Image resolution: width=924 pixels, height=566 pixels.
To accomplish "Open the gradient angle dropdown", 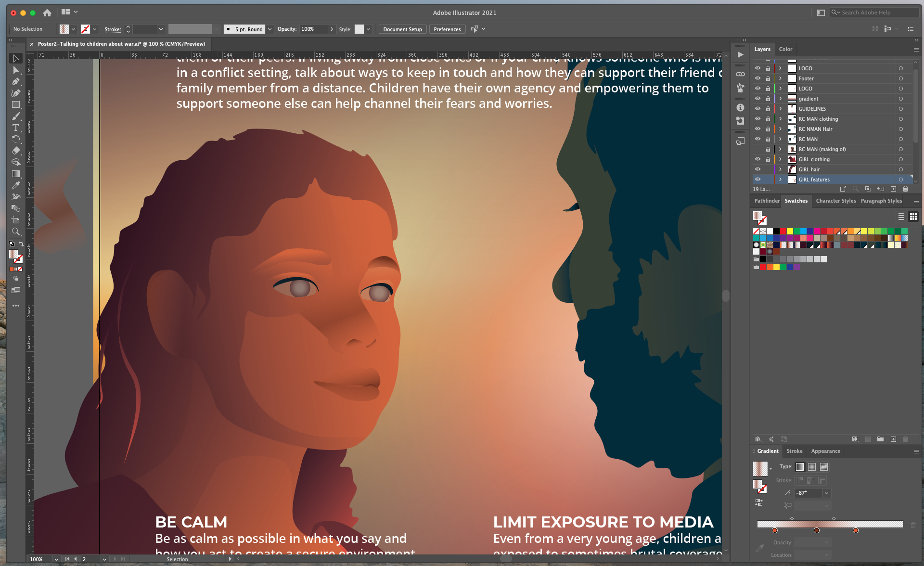I will point(826,493).
